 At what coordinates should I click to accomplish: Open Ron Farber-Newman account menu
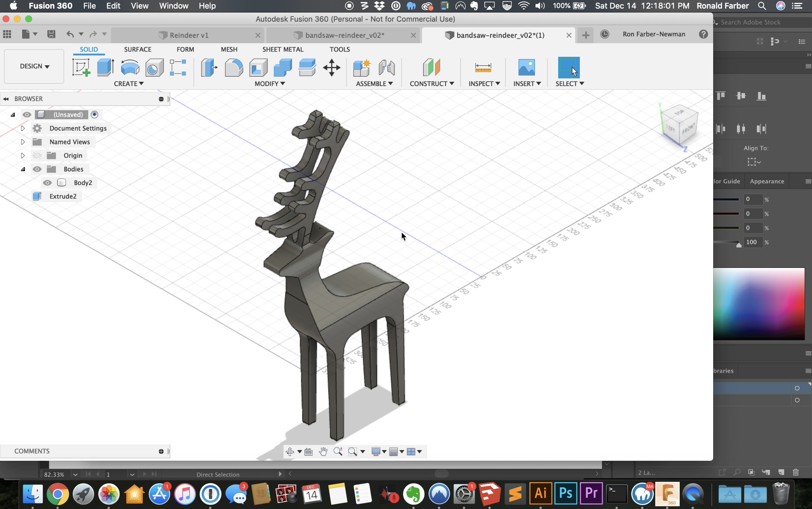[x=654, y=34]
